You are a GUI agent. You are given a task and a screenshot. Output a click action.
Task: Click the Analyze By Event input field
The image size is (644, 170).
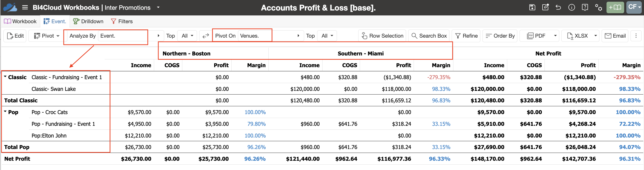(122, 36)
